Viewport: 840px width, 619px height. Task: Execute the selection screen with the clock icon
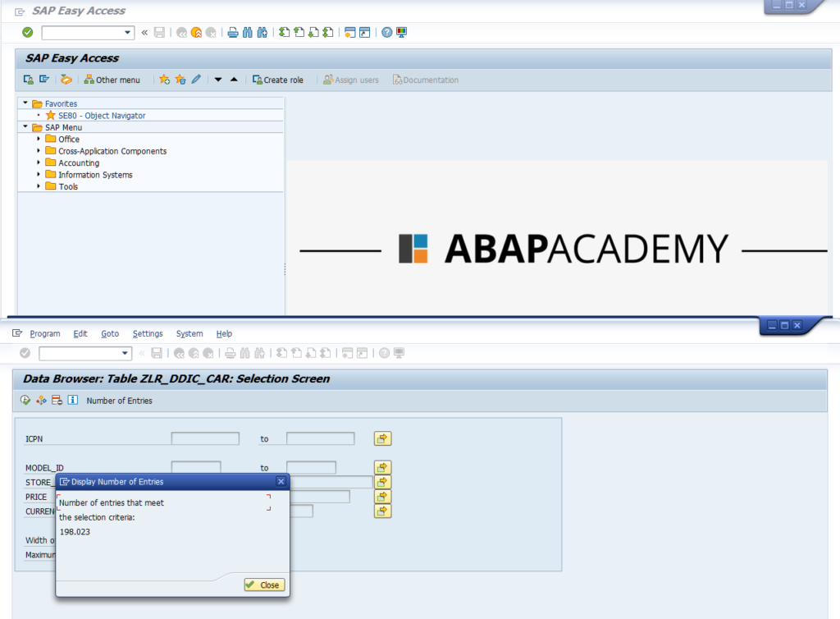(25, 401)
